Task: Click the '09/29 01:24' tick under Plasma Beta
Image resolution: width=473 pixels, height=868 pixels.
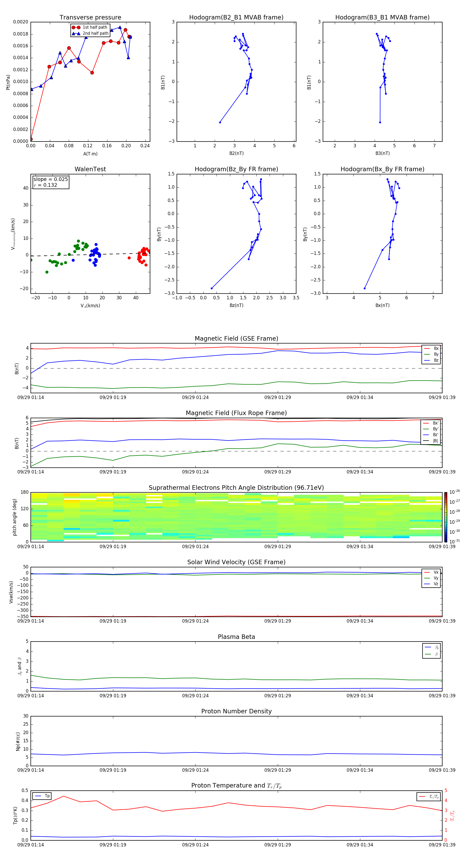Action: coord(195,695)
